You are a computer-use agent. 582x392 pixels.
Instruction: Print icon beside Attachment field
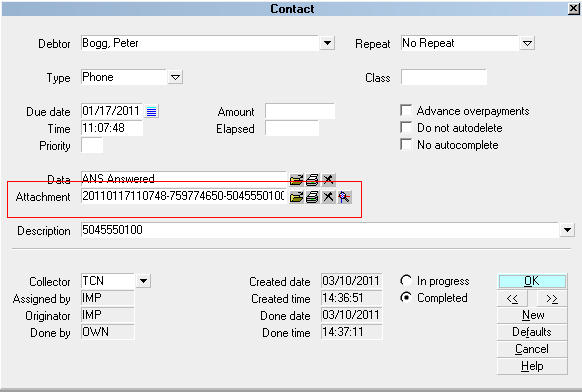[312, 197]
